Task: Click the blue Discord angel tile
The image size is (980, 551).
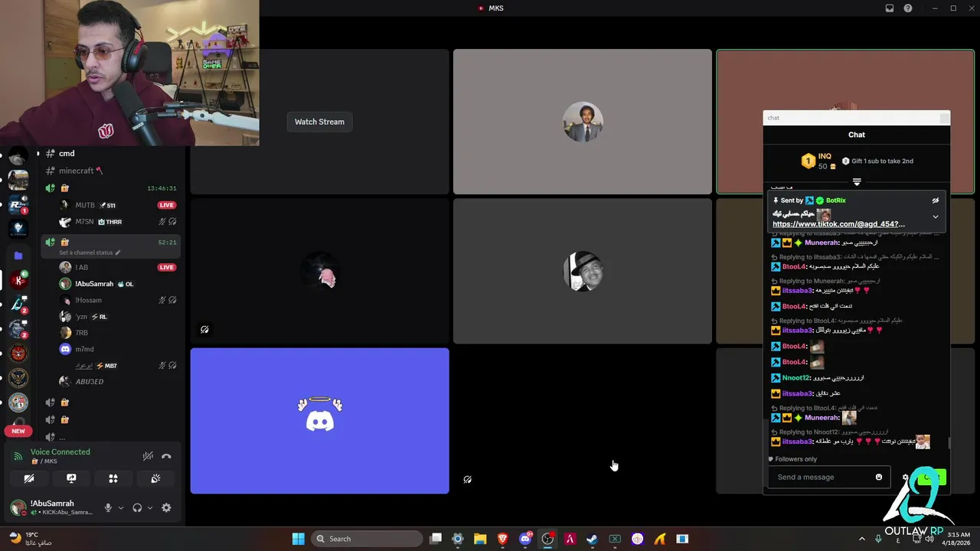Action: (x=319, y=421)
